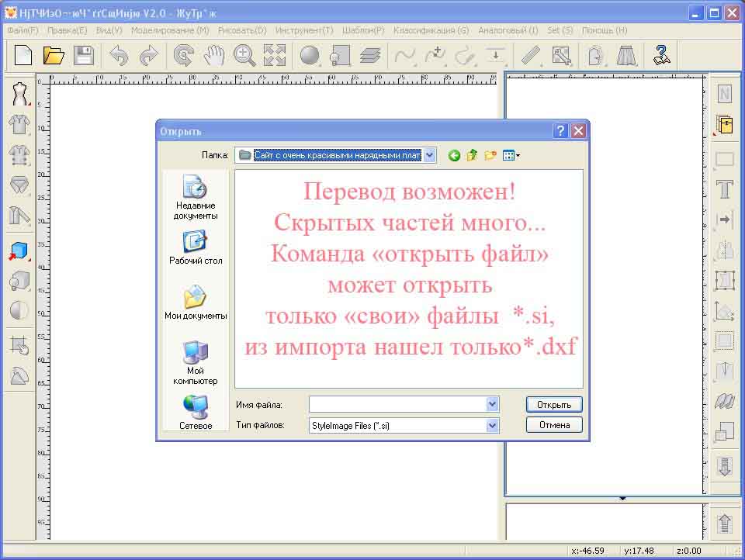
Task: Select the Text T tool on right panel
Action: [725, 189]
